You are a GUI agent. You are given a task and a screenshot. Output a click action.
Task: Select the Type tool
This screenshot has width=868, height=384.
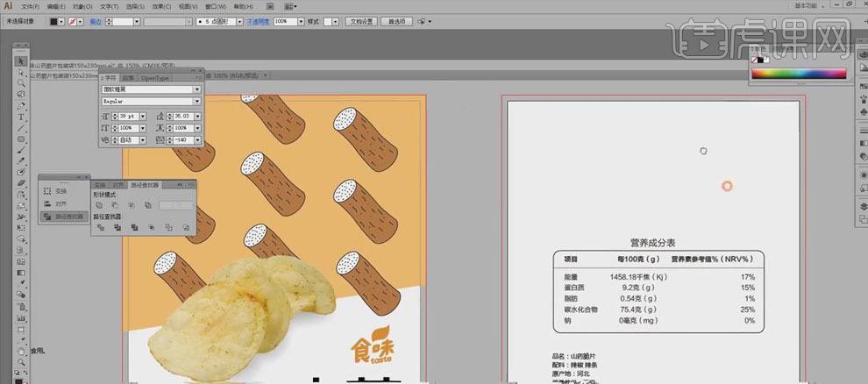[x=21, y=117]
